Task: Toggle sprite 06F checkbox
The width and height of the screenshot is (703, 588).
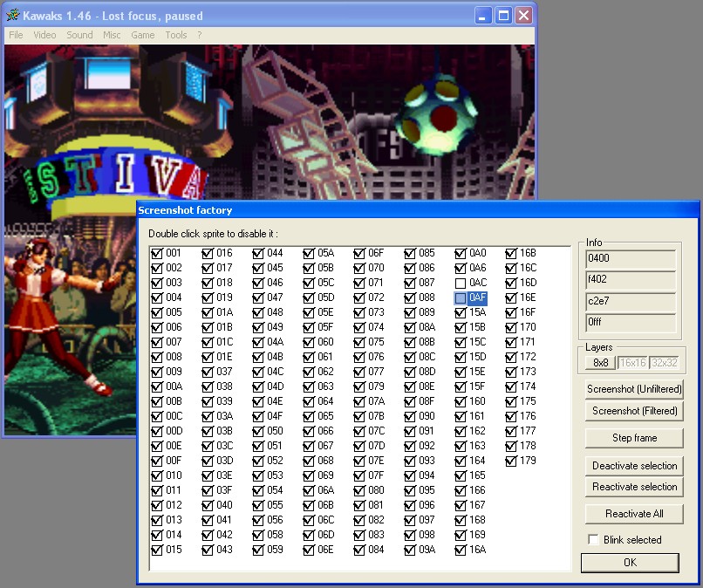Action: (x=359, y=253)
